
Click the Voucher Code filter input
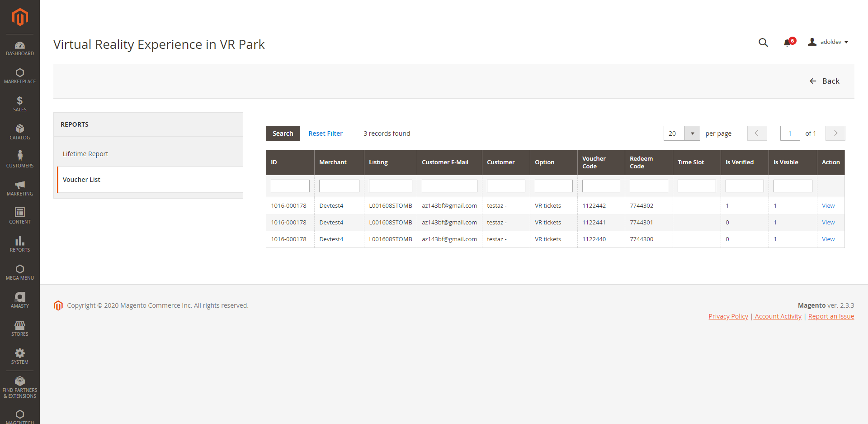click(601, 186)
